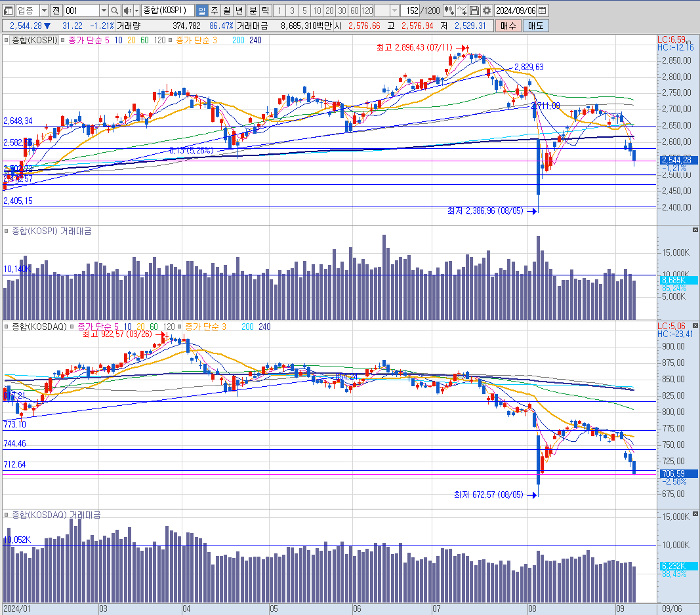Screen dimensions: 700x615
Task: Click the KOSDAQ 200-day moving average label
Action: pyautogui.click(x=247, y=327)
